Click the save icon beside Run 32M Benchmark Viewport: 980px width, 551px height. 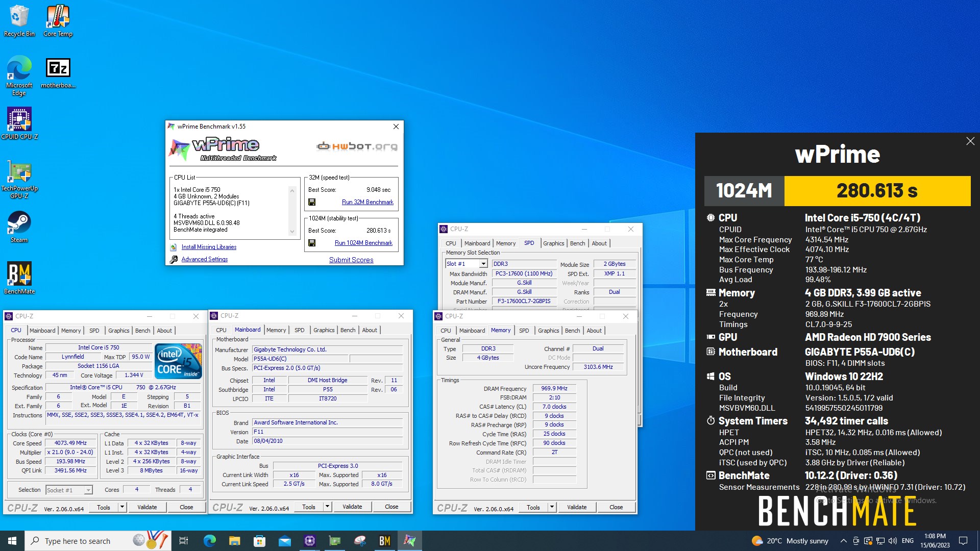pyautogui.click(x=312, y=202)
